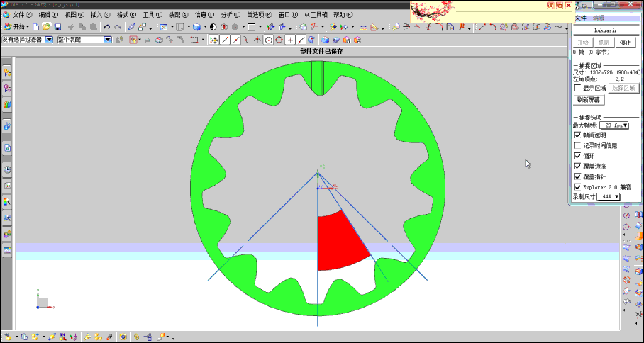This screenshot has width=644, height=343.
Task: Click the Redo arrow icon
Action: point(118,27)
